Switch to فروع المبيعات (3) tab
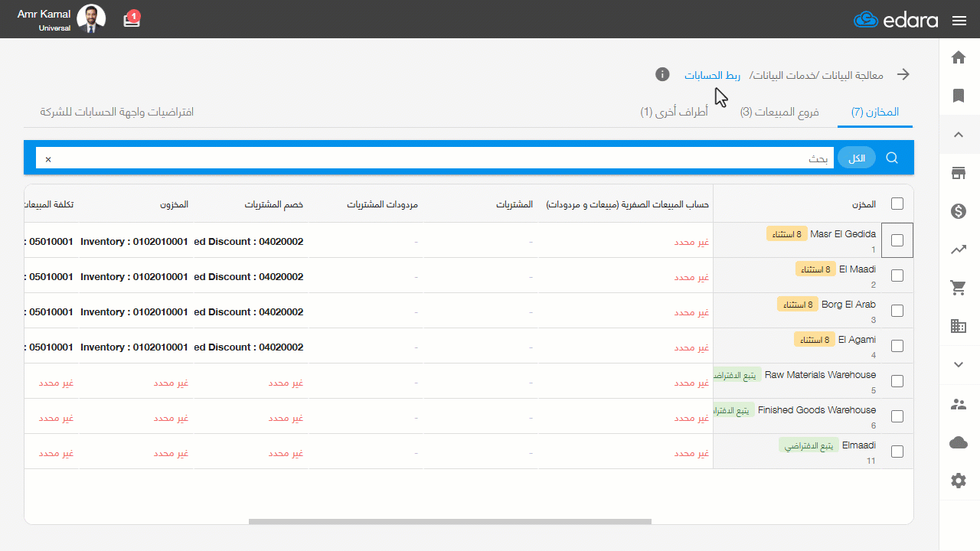980x551 pixels. click(x=779, y=112)
